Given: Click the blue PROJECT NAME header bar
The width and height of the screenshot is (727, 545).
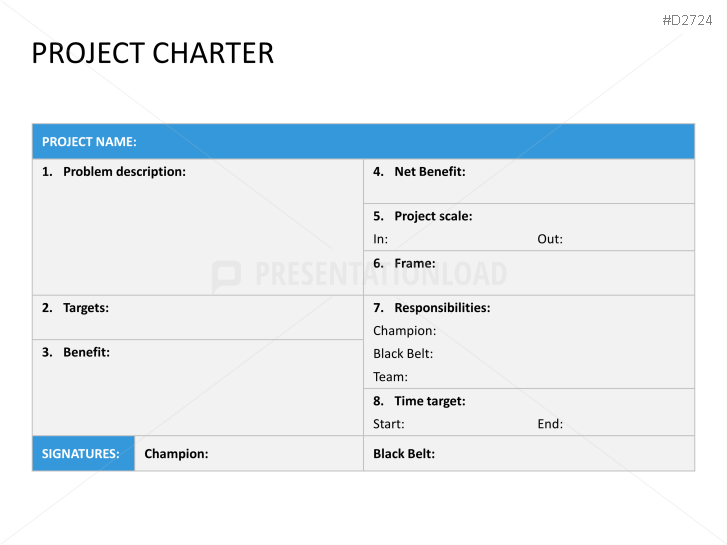Looking at the screenshot, I should click(363, 142).
